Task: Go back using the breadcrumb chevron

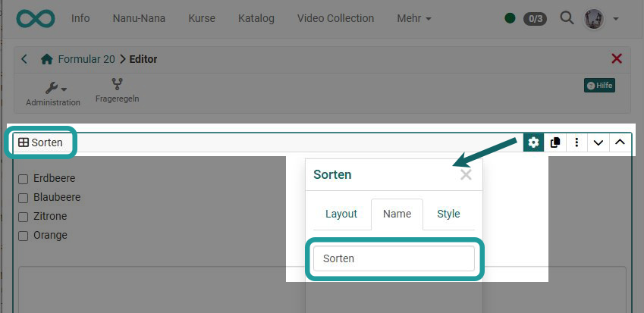Action: click(x=24, y=59)
